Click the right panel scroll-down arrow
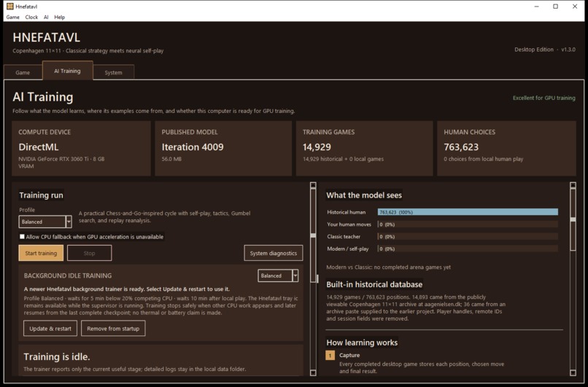 (x=573, y=372)
